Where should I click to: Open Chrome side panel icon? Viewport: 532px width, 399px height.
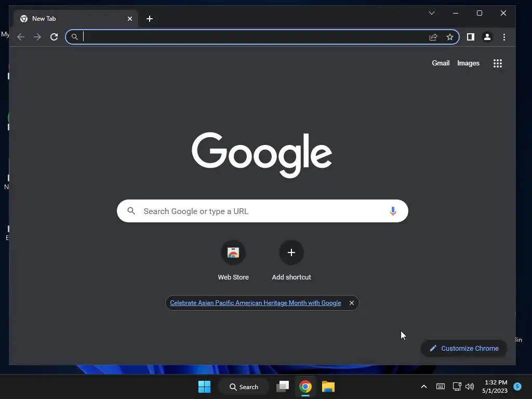click(471, 37)
